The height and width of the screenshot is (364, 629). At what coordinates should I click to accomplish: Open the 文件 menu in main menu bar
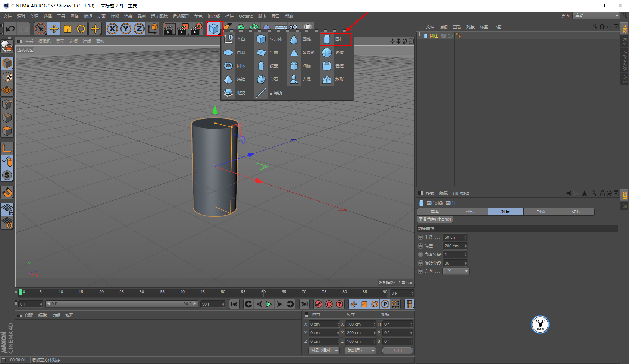pyautogui.click(x=7, y=16)
